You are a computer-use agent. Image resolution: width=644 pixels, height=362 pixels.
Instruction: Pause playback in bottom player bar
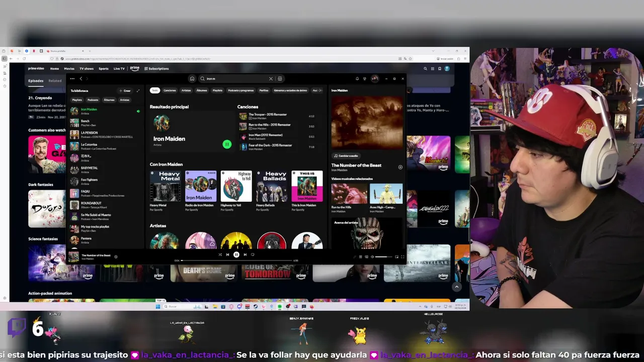pyautogui.click(x=236, y=254)
